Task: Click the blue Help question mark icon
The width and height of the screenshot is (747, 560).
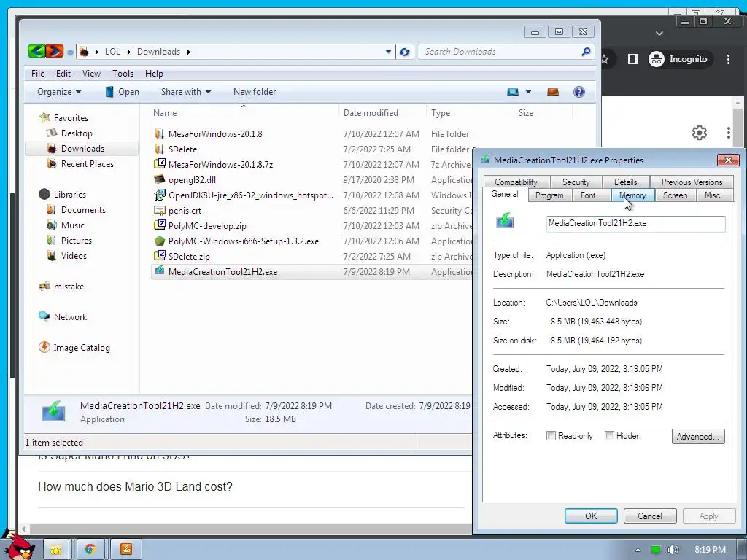Action: [x=578, y=92]
